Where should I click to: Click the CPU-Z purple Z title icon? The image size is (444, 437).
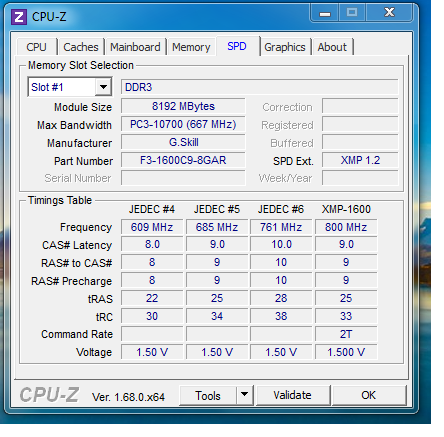pos(19,17)
